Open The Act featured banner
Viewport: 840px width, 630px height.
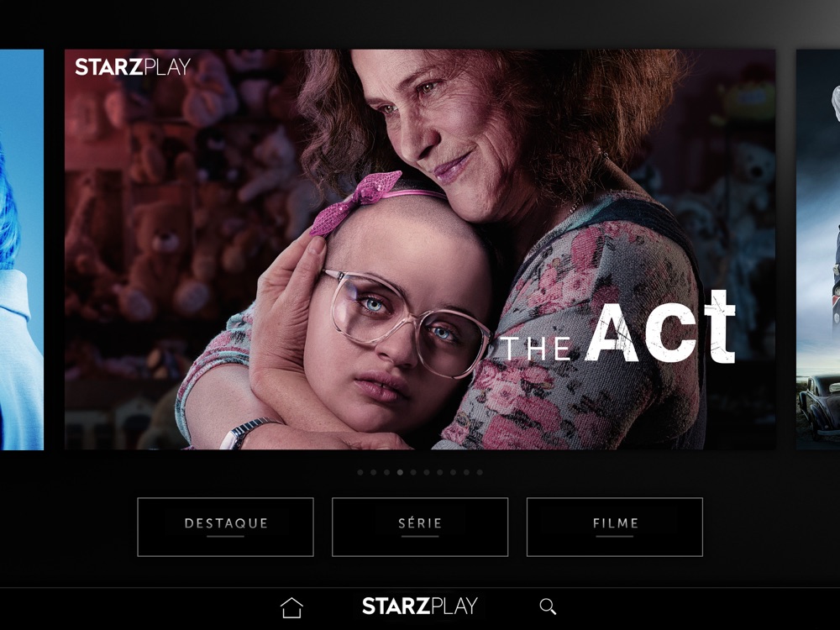[x=420, y=249]
